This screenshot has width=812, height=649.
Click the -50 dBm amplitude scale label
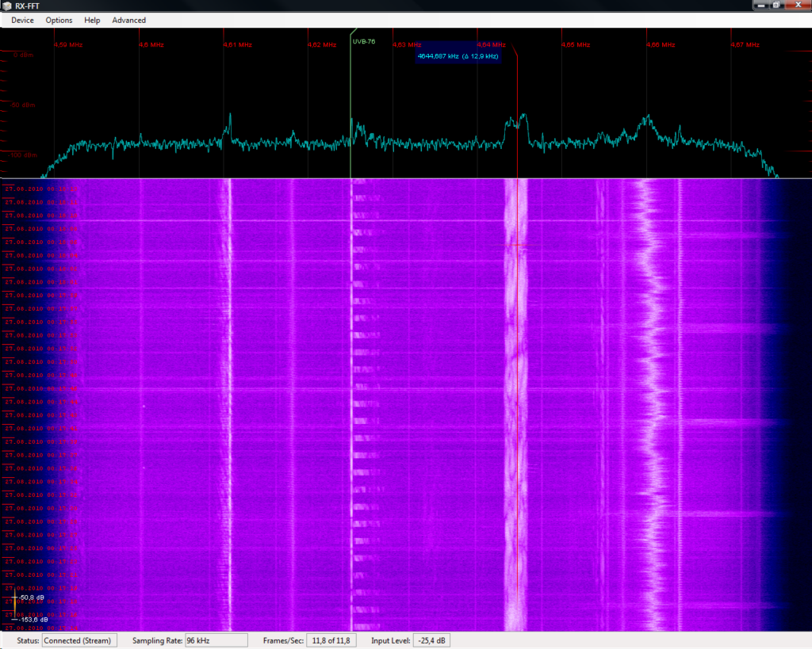pos(22,105)
